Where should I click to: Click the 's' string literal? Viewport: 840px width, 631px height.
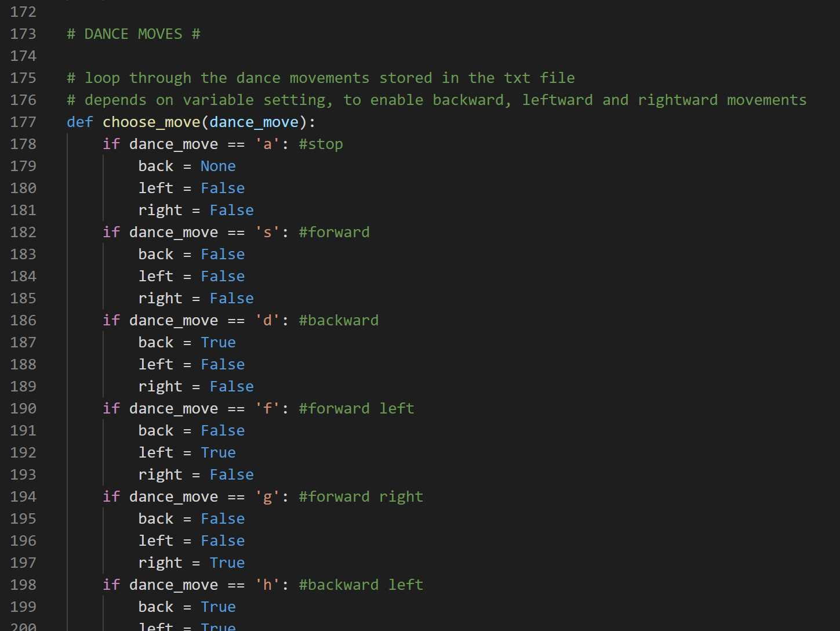[x=267, y=233]
